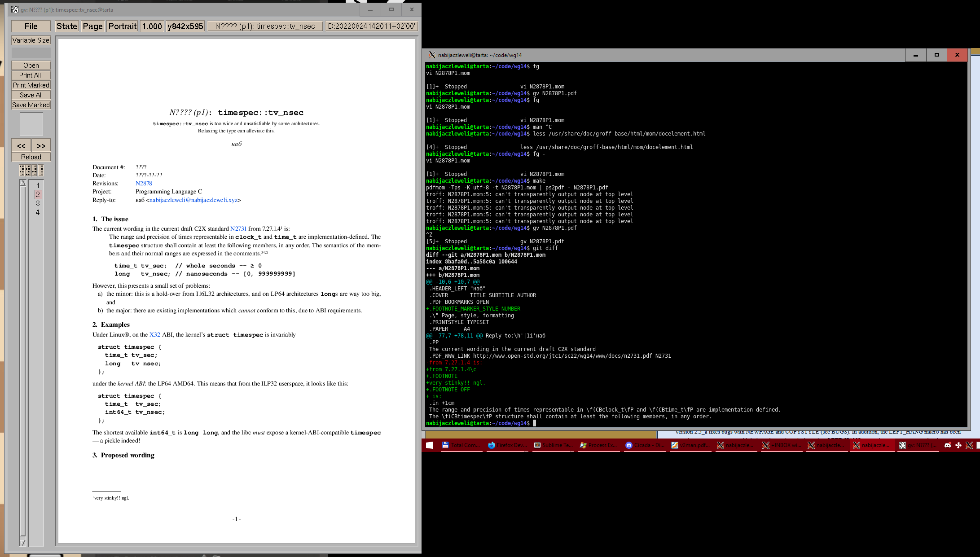Image resolution: width=980 pixels, height=557 pixels.
Task: Open Discord from taskbar
Action: pyautogui.click(x=644, y=445)
